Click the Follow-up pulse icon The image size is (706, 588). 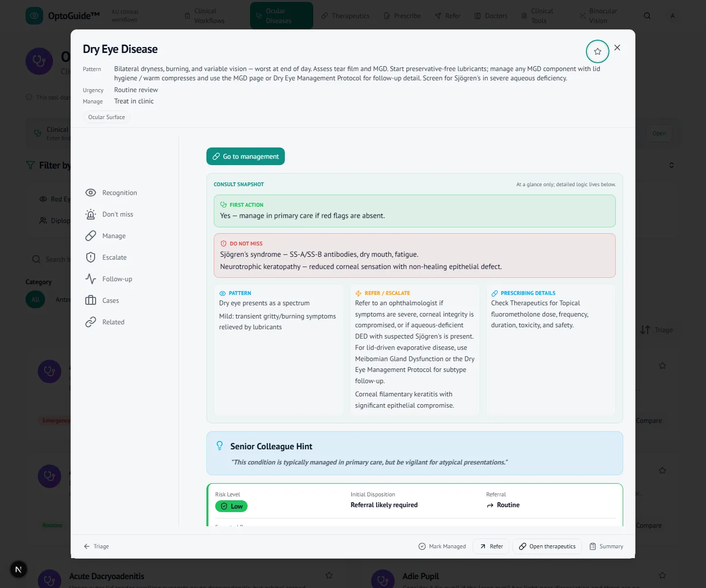[x=91, y=279]
